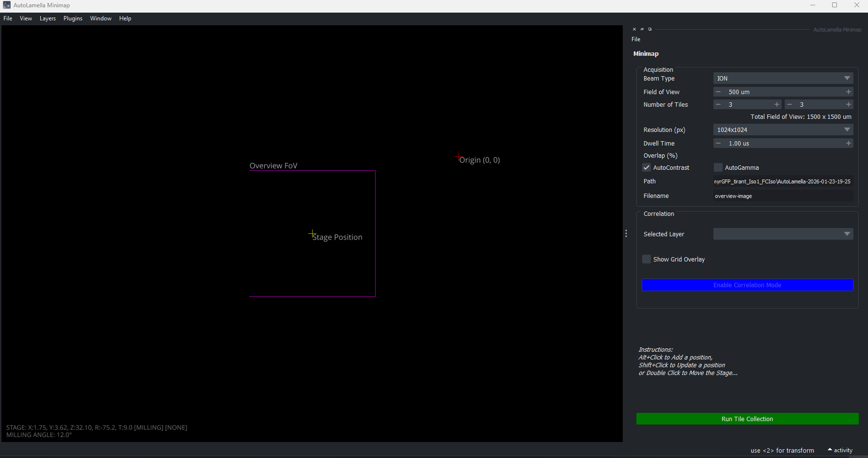Open the Layers menu
The width and height of the screenshot is (868, 458).
pos(47,18)
